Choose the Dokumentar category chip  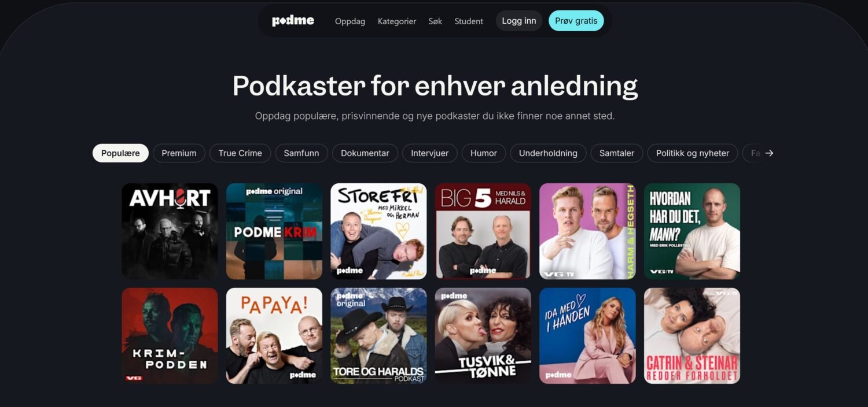(x=365, y=153)
